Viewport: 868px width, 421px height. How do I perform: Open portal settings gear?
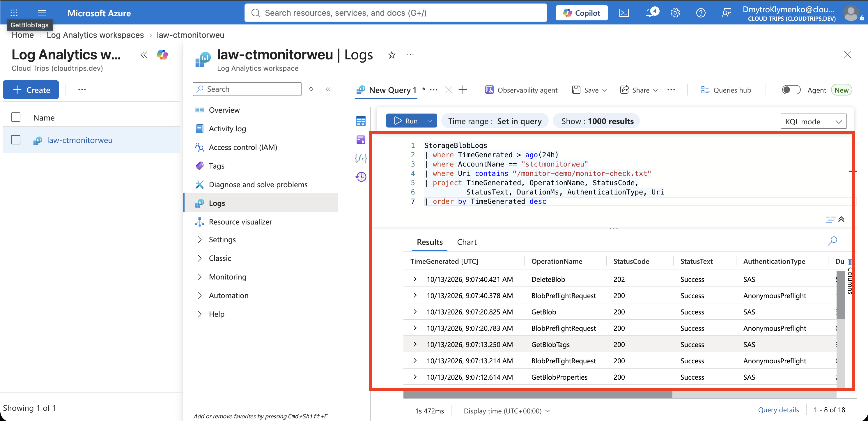point(675,13)
